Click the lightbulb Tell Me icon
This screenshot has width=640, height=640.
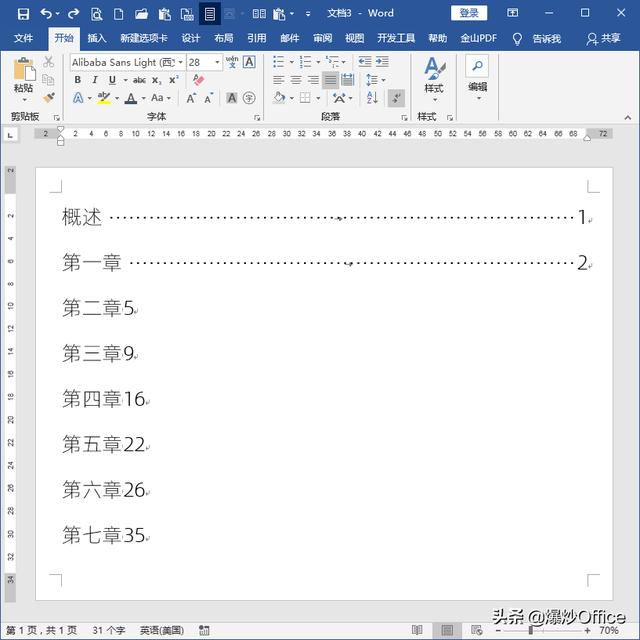tap(517, 39)
